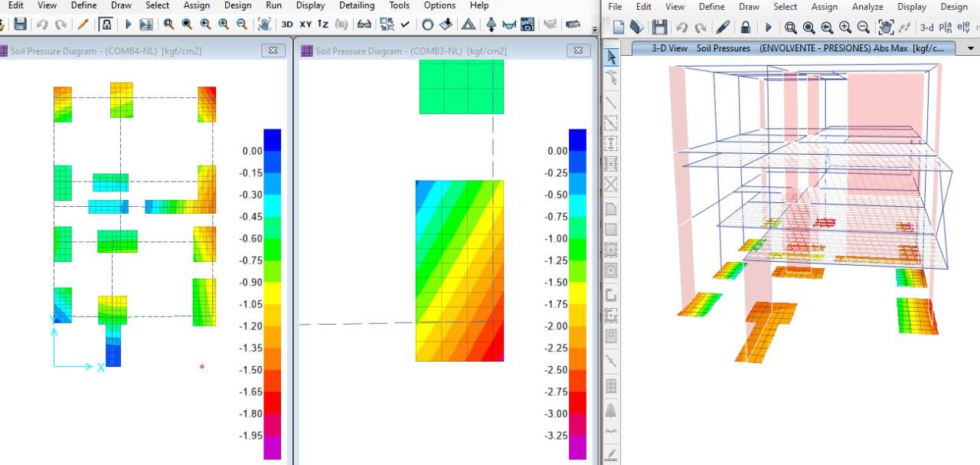The height and width of the screenshot is (465, 980).
Task: Expand the left toolbar overflow arrow
Action: coord(595,29)
